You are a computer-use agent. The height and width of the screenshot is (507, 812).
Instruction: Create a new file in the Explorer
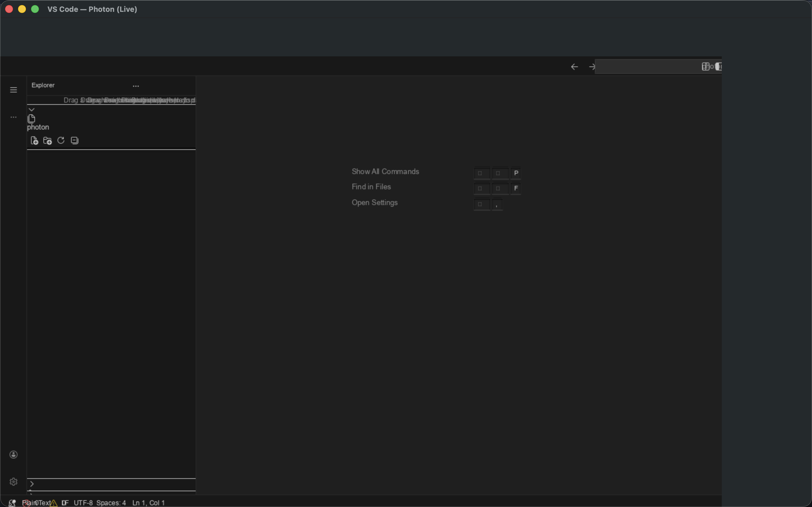pos(35,141)
